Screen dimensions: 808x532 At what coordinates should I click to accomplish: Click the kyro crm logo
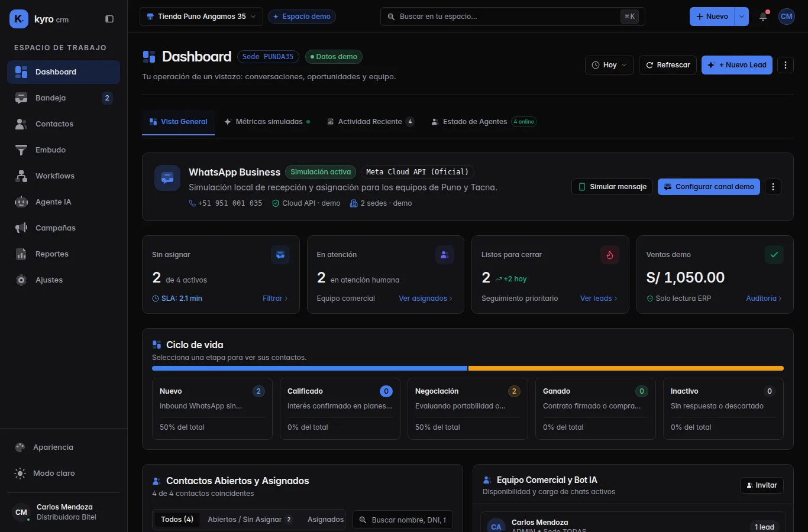pos(40,19)
